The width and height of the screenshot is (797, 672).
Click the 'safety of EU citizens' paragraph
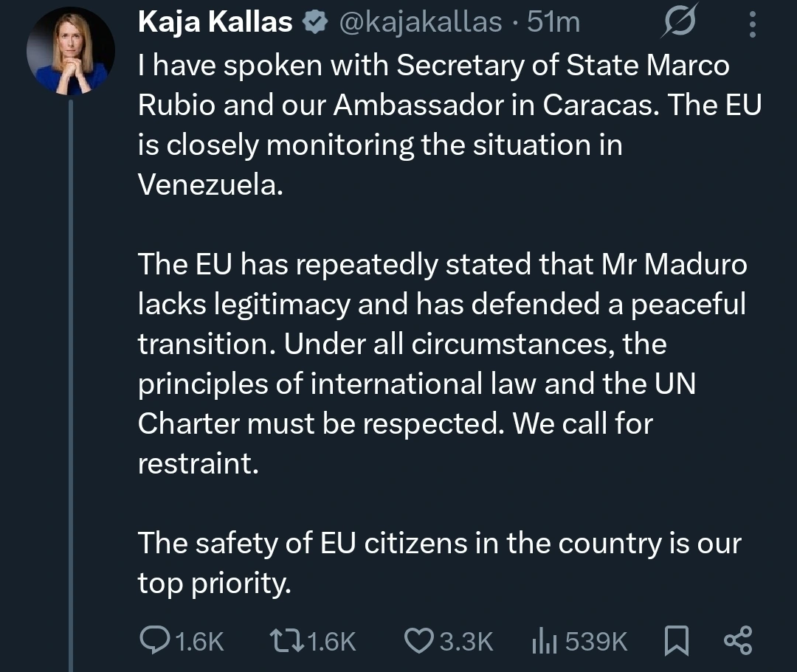click(x=438, y=563)
